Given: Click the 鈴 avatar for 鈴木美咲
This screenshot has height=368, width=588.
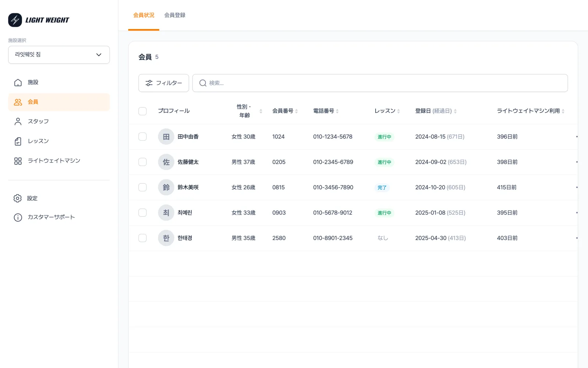Looking at the screenshot, I should coord(166,188).
